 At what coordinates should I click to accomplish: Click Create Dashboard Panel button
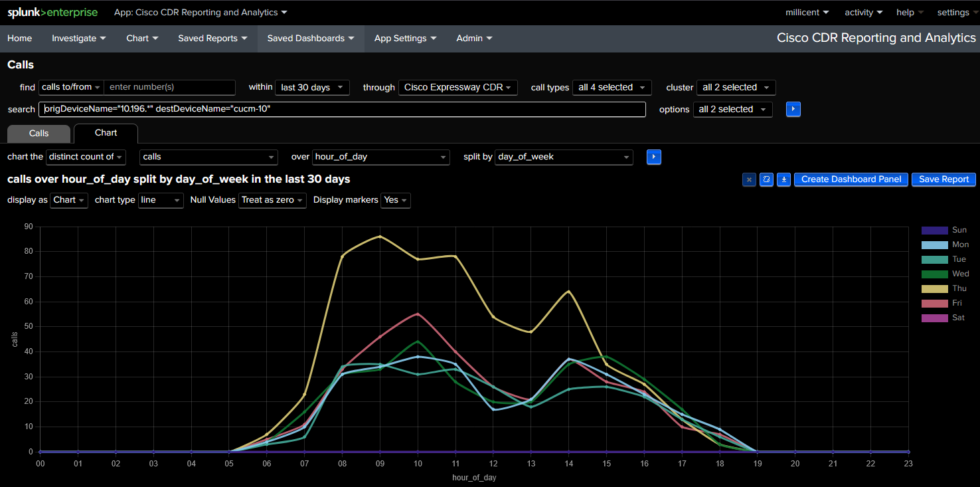tap(851, 179)
